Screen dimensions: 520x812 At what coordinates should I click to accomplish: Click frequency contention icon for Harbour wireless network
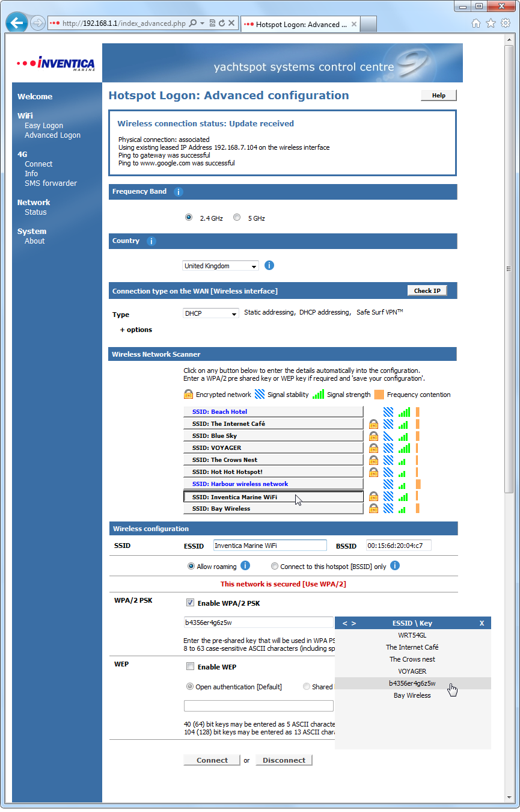point(418,484)
